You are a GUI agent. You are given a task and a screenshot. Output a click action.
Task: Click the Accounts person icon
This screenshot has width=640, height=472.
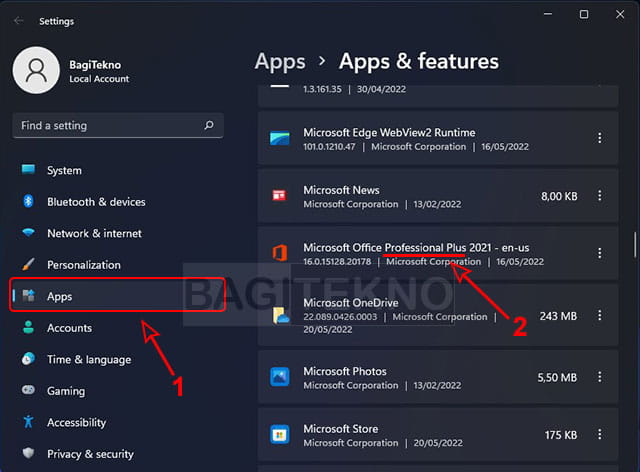pyautogui.click(x=28, y=327)
